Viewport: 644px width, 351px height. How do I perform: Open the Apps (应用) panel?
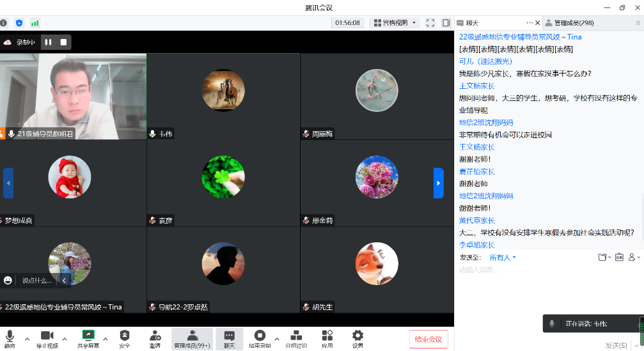click(x=327, y=338)
